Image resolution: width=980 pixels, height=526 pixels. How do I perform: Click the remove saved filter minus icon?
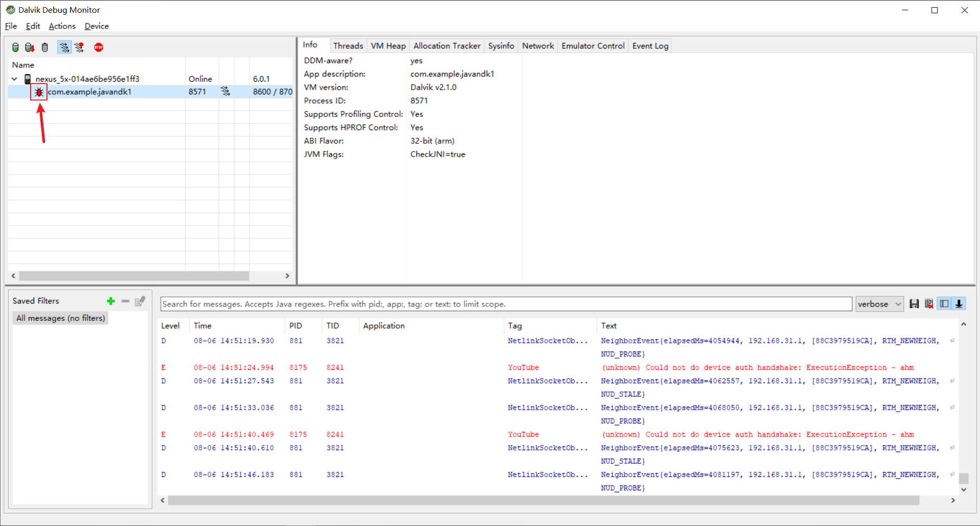(x=125, y=301)
